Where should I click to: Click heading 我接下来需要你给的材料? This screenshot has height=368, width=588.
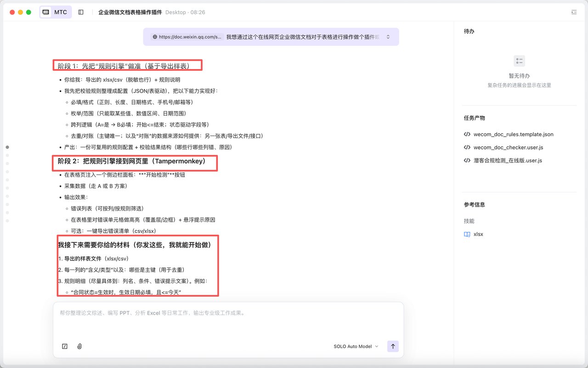tap(135, 245)
